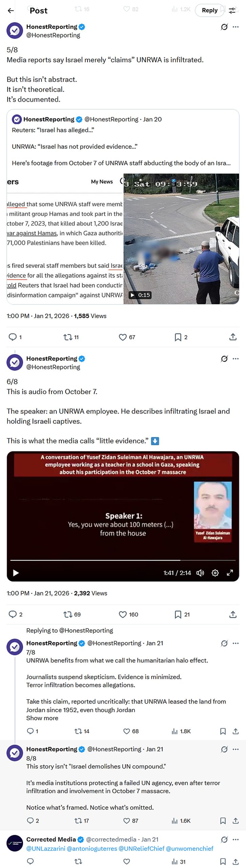Play the quoted 0:15 CCTV video
This screenshot has height=868, width=246.
tap(132, 295)
